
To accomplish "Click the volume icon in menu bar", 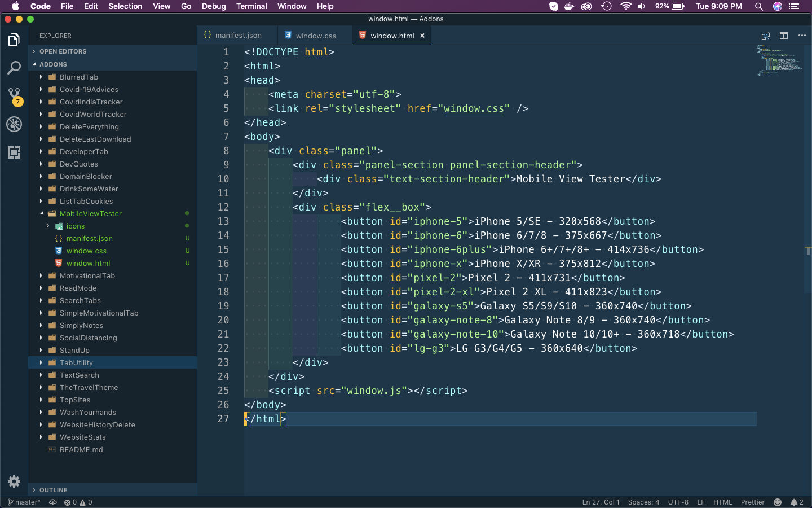I will coord(642,6).
